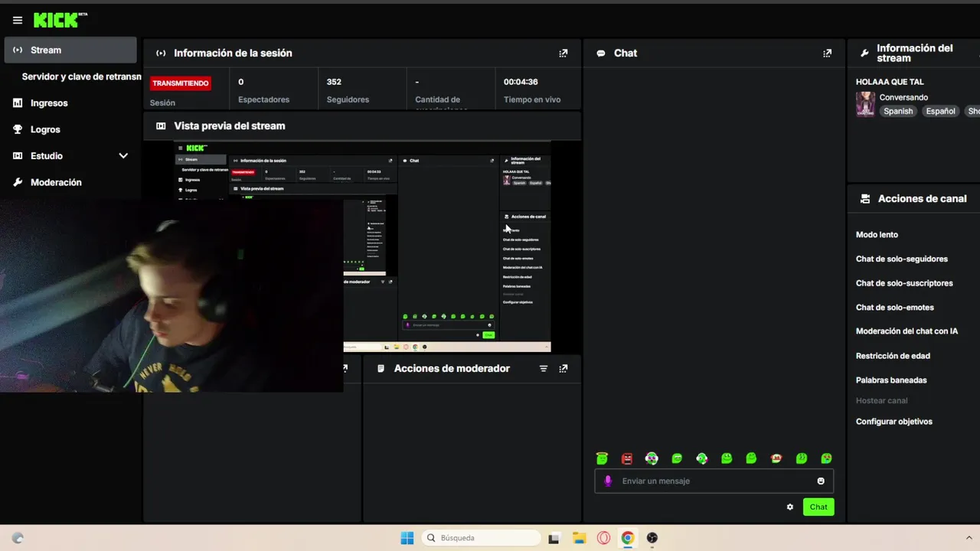980x551 pixels.
Task: Open File Explorer from the taskbar
Action: pos(580,538)
